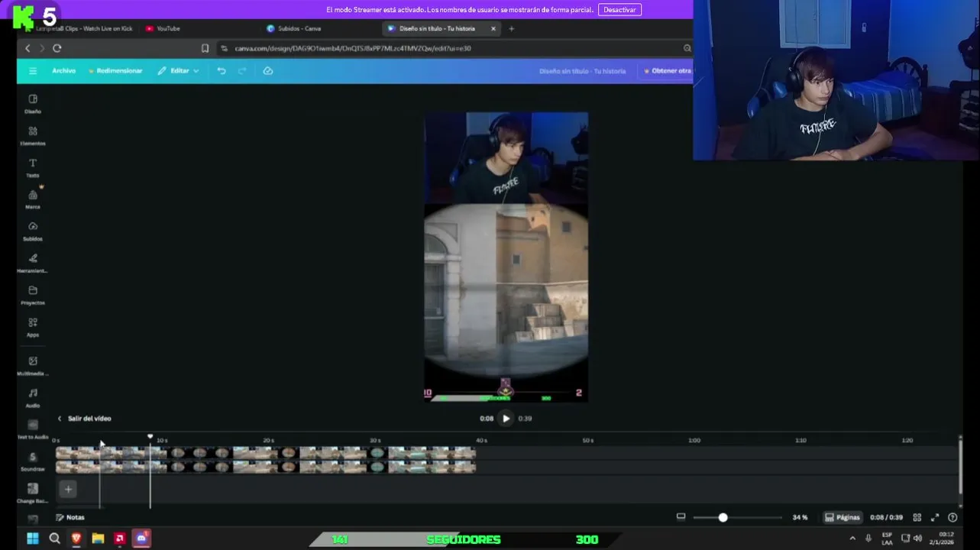The image size is (980, 550).
Task: Click the 34 % zoom value
Action: 800,517
